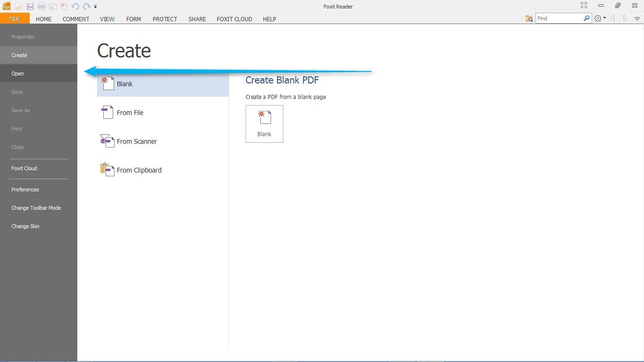Choose the From File text option
This screenshot has width=644, height=362.
click(130, 113)
